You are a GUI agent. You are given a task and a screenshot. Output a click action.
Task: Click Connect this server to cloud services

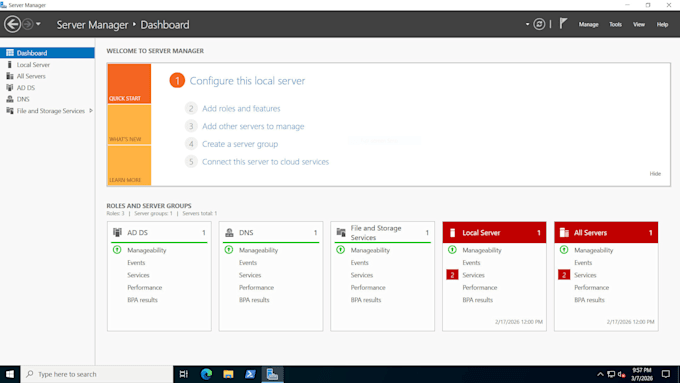[x=265, y=162]
